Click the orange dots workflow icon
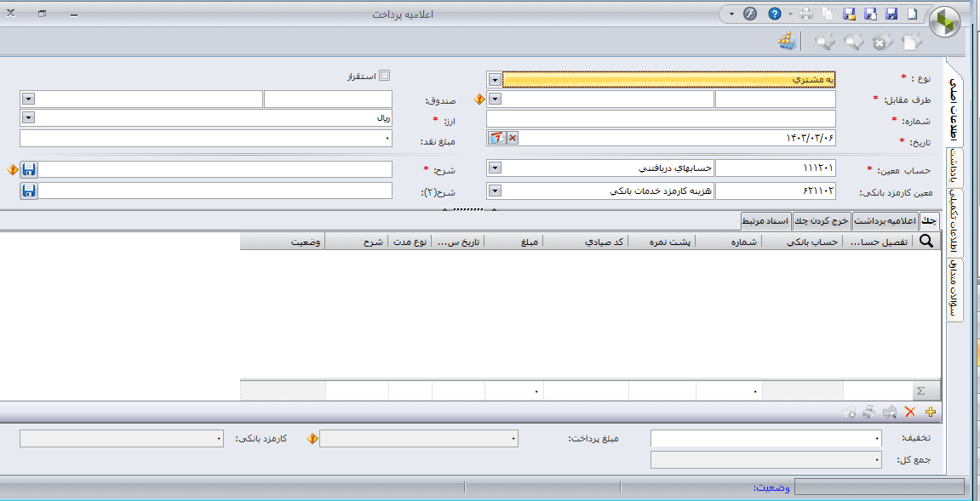 click(787, 42)
